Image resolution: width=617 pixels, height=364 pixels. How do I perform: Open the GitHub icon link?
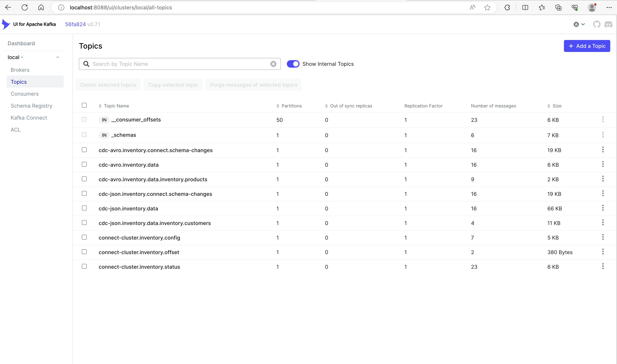(x=596, y=24)
